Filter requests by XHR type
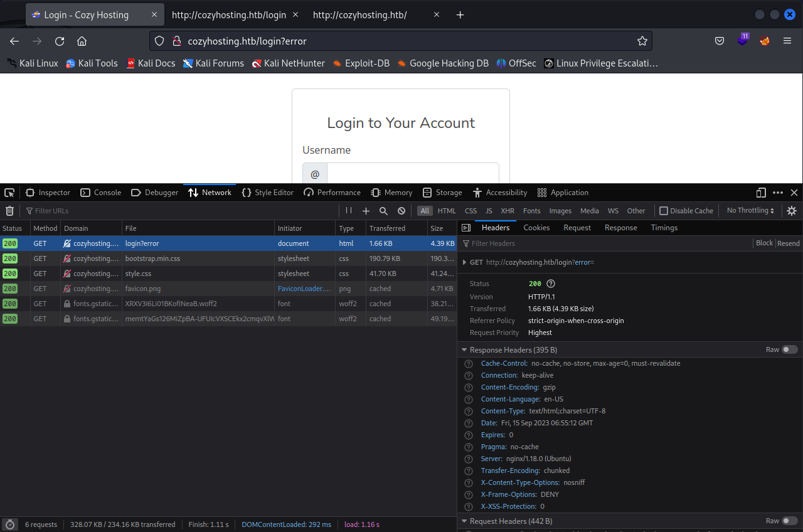803x532 pixels. [507, 211]
